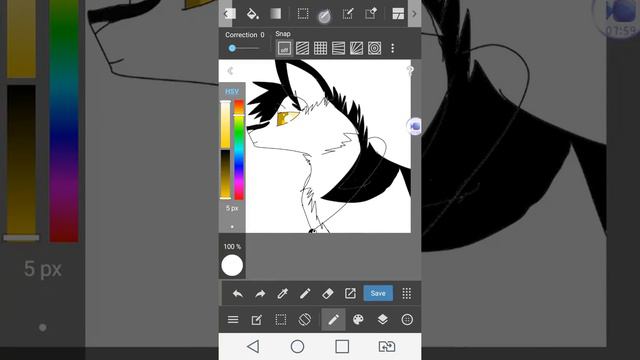Pick the Divide panel tool
This screenshot has width=640, height=360.
point(398,14)
